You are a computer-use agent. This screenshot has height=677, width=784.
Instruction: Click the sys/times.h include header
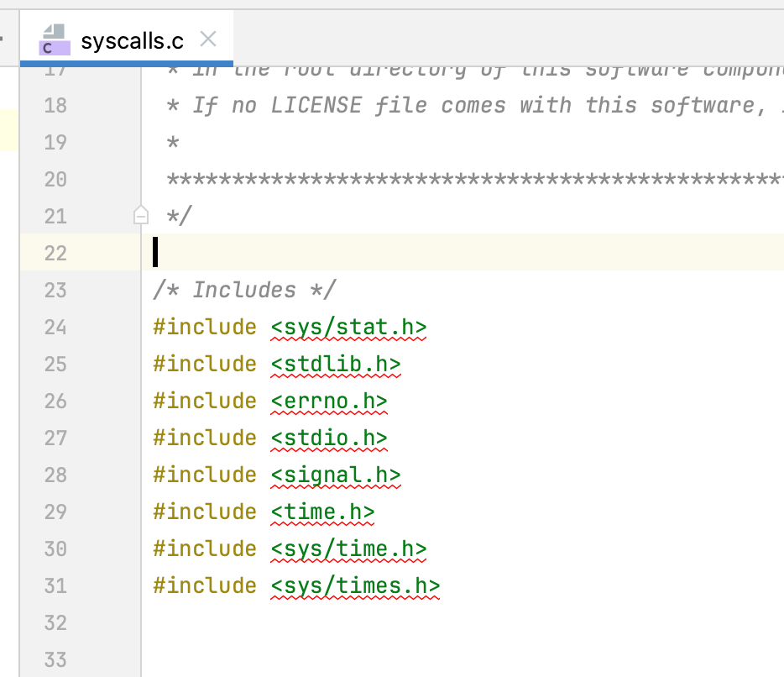click(x=355, y=585)
